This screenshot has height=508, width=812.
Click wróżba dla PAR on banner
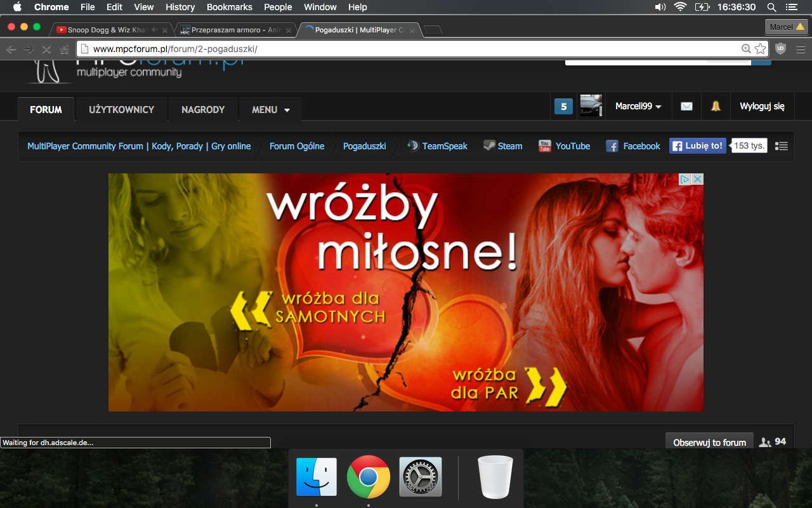(508, 385)
